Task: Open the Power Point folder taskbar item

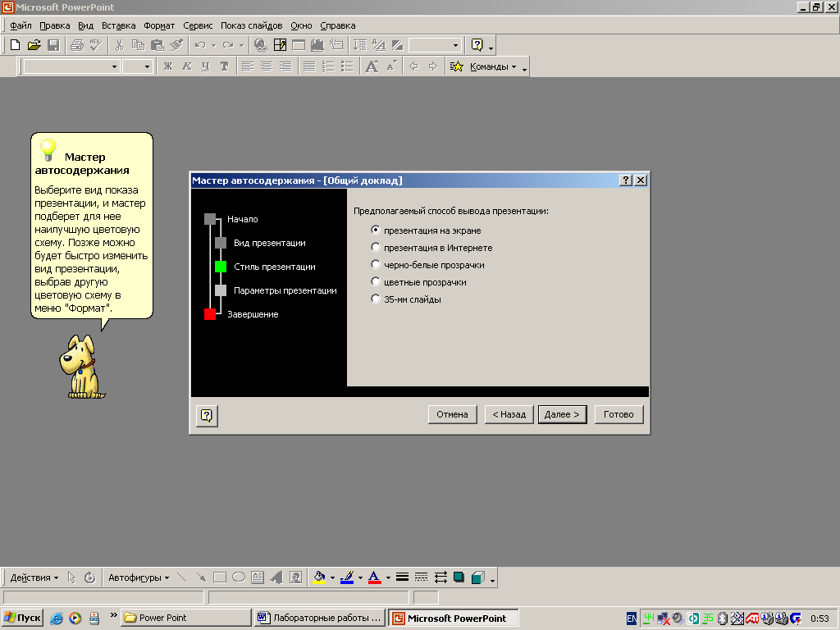Action: click(185, 618)
